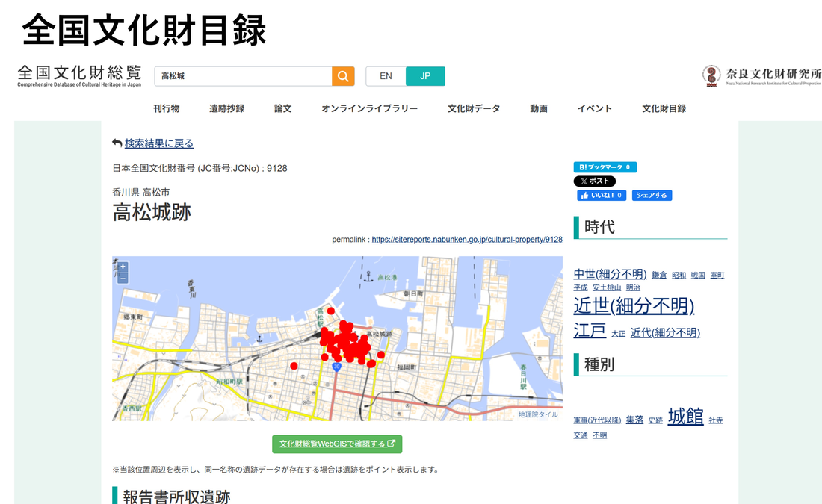Click the orange search magnifier button
The image size is (822, 504).
(x=343, y=76)
